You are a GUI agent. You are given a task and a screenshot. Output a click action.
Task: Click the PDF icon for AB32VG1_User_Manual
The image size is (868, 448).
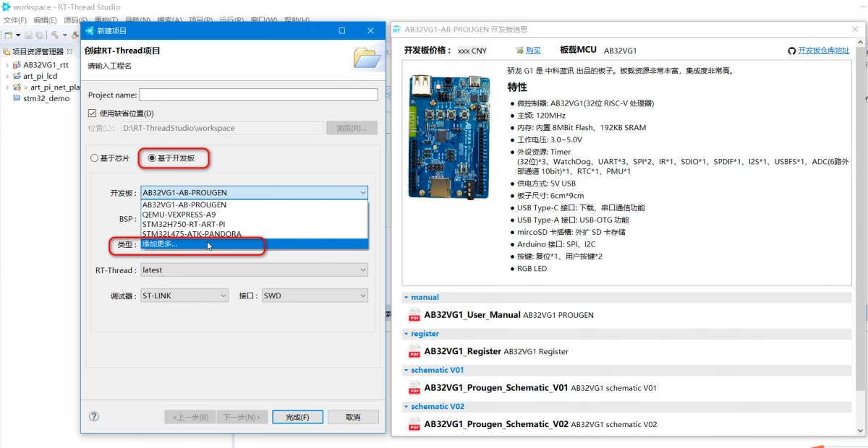(414, 315)
